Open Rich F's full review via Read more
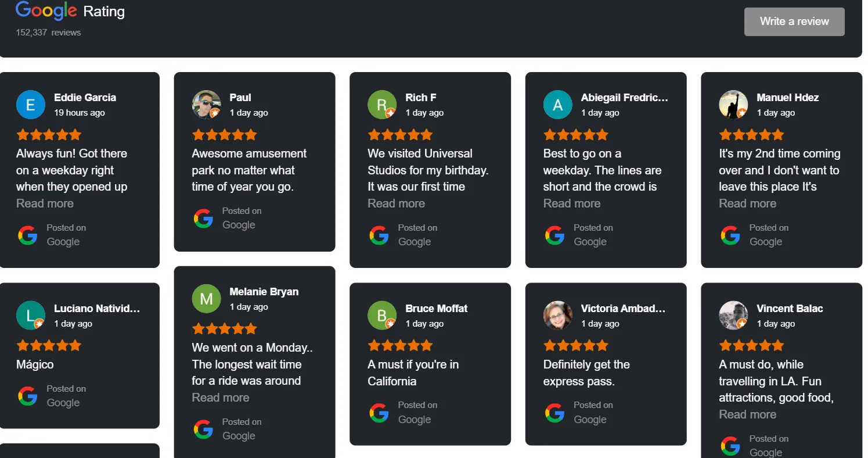The width and height of the screenshot is (868, 458). click(x=396, y=203)
